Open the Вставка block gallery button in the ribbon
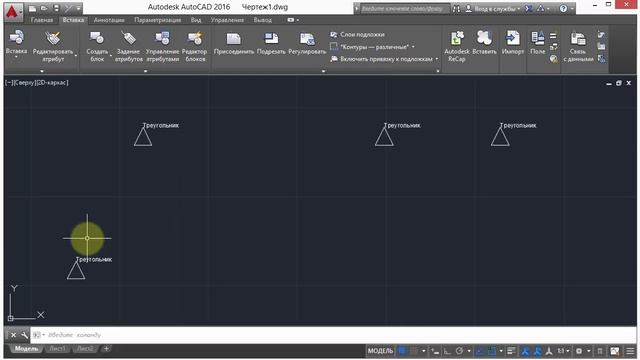The width and height of the screenshot is (640, 360). tap(16, 43)
